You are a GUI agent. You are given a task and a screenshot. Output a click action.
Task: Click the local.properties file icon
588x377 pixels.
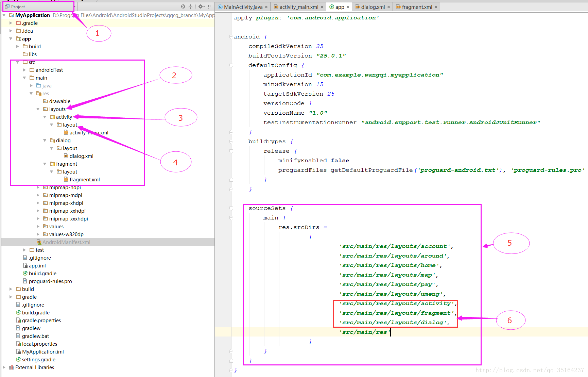[18, 344]
